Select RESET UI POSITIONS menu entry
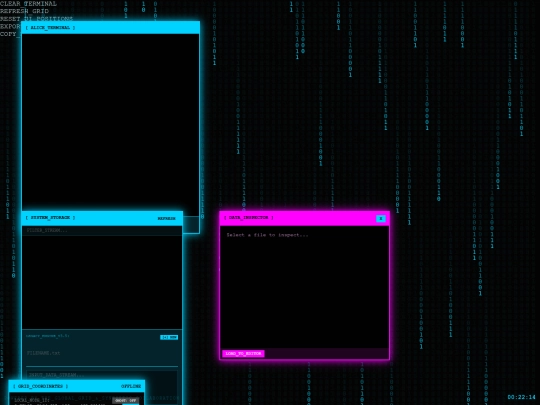 (x=37, y=18)
